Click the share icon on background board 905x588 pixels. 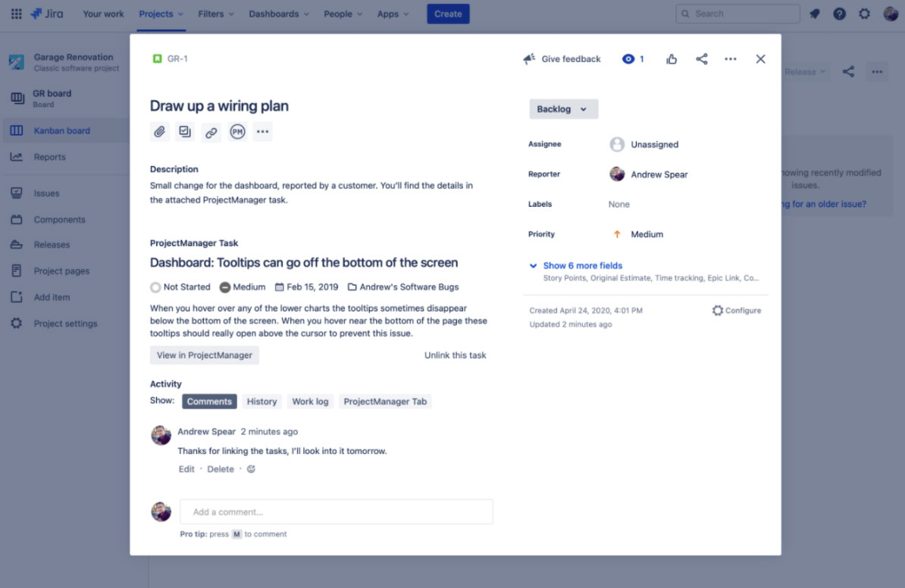848,71
